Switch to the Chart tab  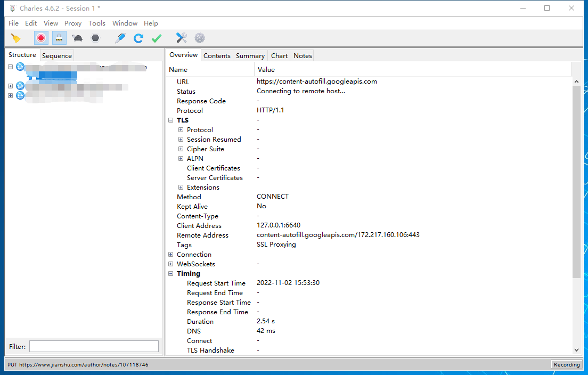click(x=280, y=55)
